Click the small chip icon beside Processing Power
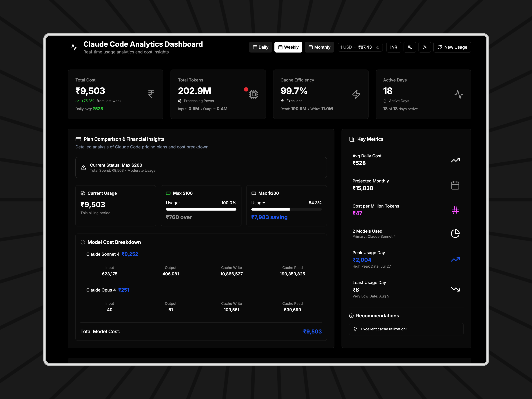 point(180,101)
